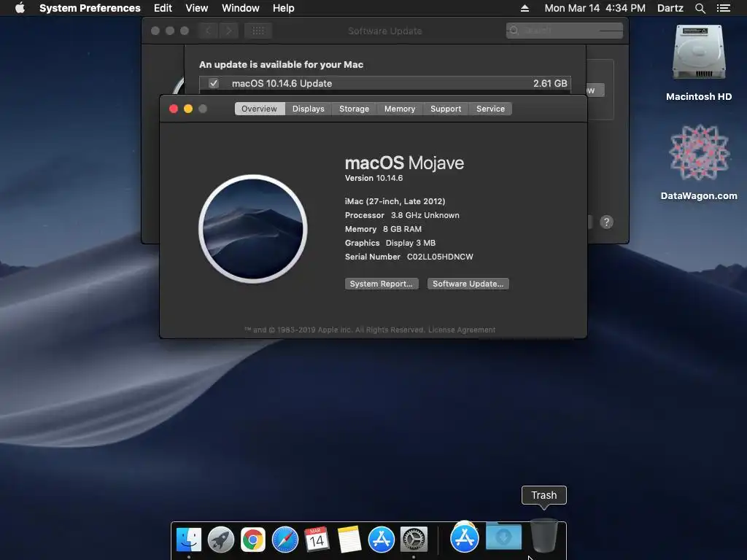Open Notes app in the Dock
The height and width of the screenshot is (560, 747).
click(x=349, y=540)
